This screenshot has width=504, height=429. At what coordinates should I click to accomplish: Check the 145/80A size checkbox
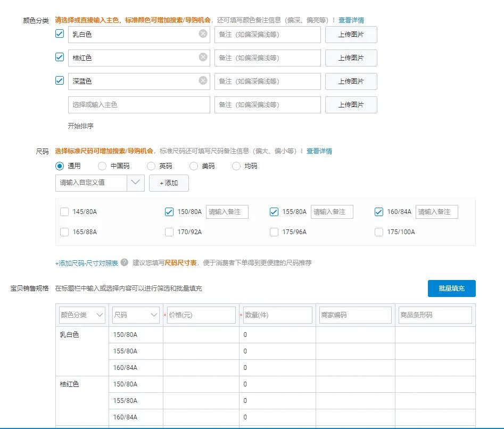coord(64,211)
